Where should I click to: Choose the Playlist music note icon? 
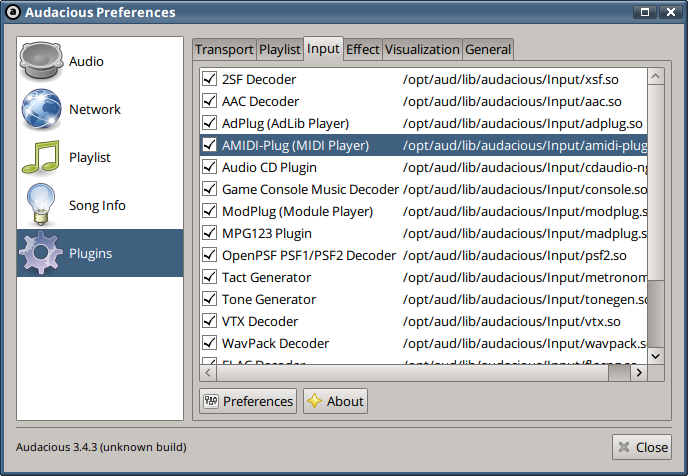(x=41, y=157)
